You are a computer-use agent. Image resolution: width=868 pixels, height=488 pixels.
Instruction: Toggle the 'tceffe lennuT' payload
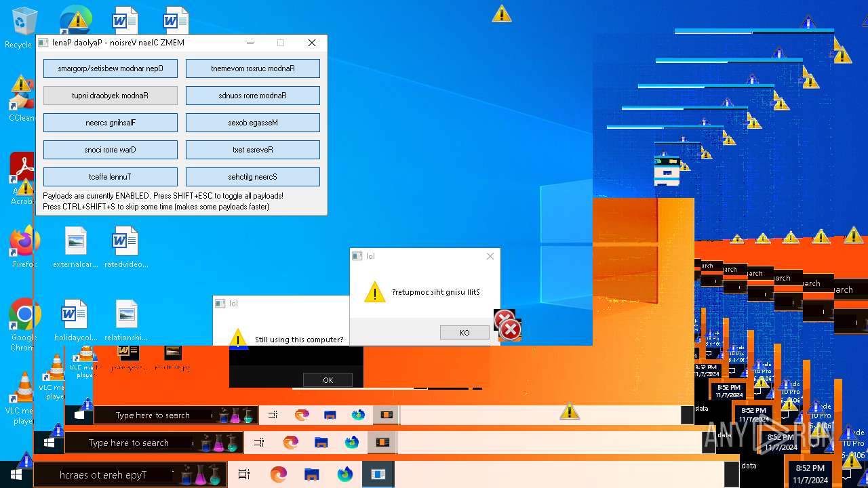tap(111, 177)
